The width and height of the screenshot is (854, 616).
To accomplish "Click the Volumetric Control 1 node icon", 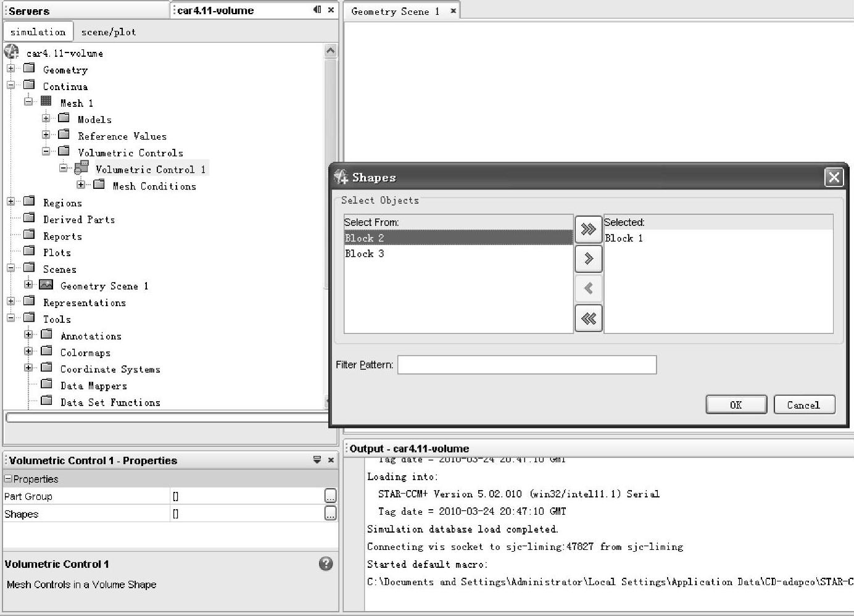I will pos(81,168).
